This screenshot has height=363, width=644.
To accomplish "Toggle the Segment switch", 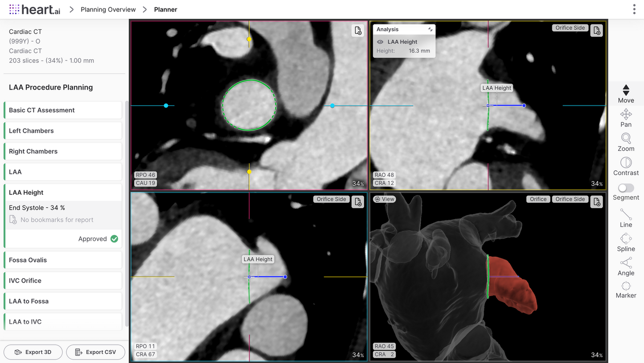I will pos(626,188).
